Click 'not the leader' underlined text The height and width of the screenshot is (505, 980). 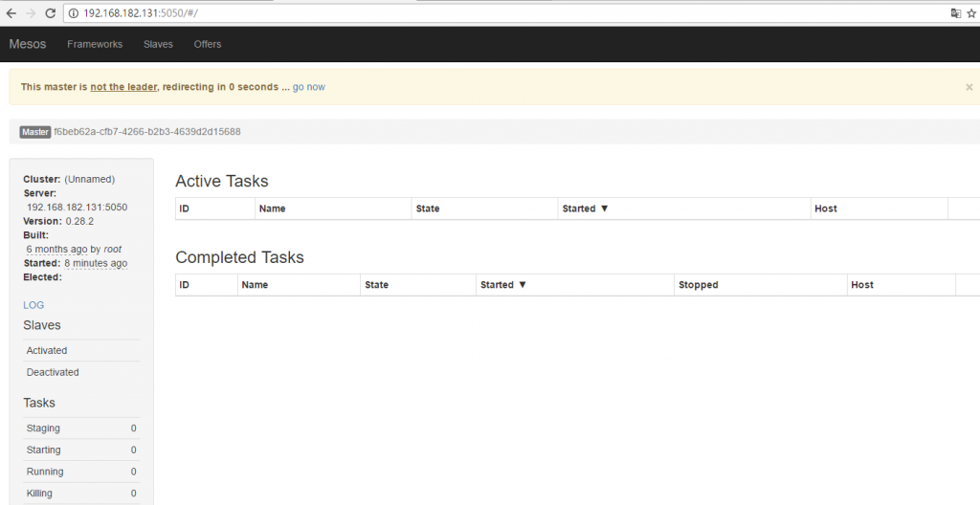click(123, 87)
